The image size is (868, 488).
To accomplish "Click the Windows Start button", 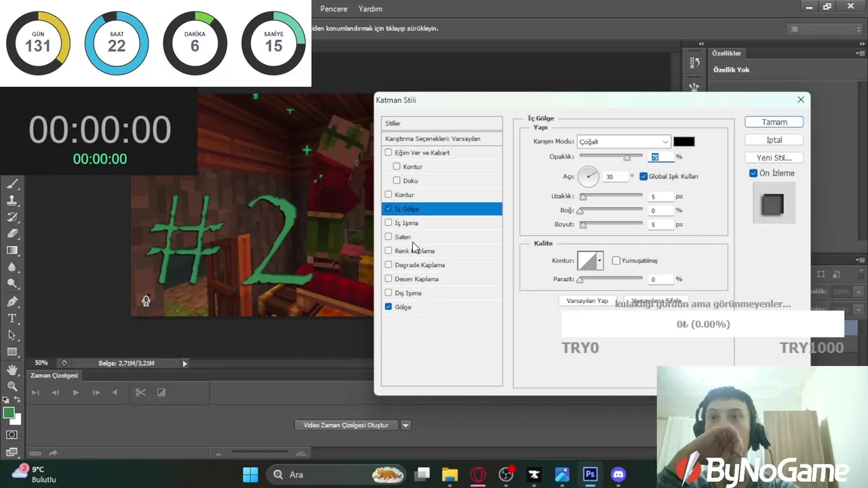I will coord(250,474).
